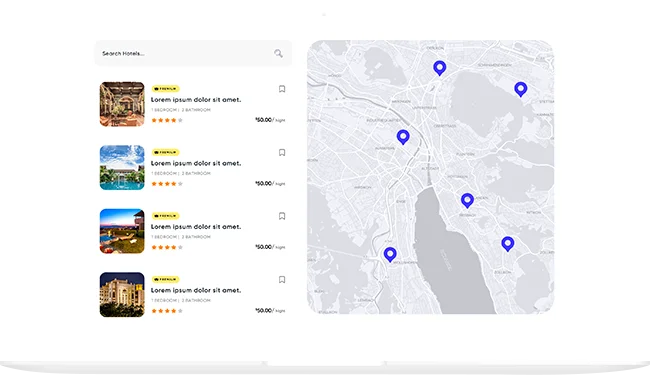Click the bedroom and bathroom text on the sunset listing
This screenshot has height=375, width=650.
tap(181, 237)
